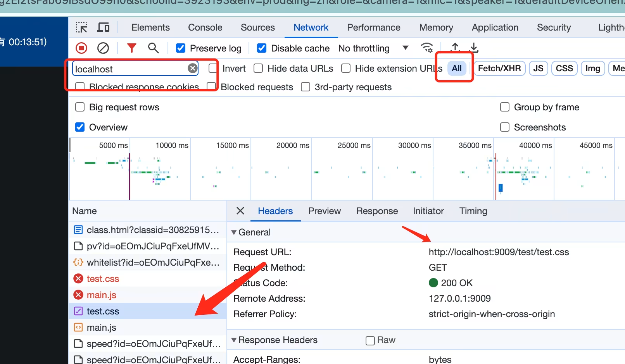Open the No throttling dropdown
This screenshot has width=625, height=364.
coord(373,48)
